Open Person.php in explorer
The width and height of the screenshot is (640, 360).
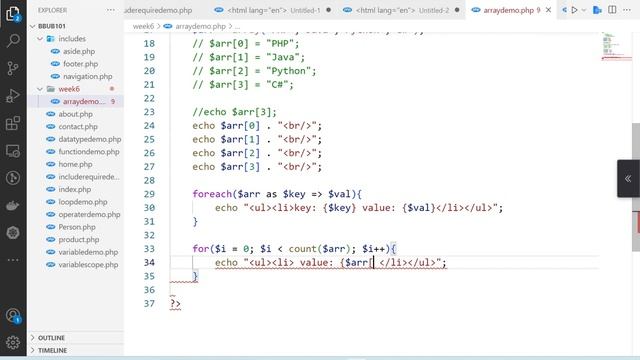[x=76, y=227]
